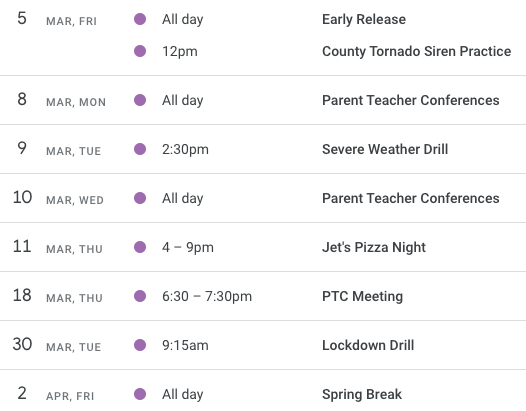Open the Spring Break event
526x411 pixels.
[362, 394]
